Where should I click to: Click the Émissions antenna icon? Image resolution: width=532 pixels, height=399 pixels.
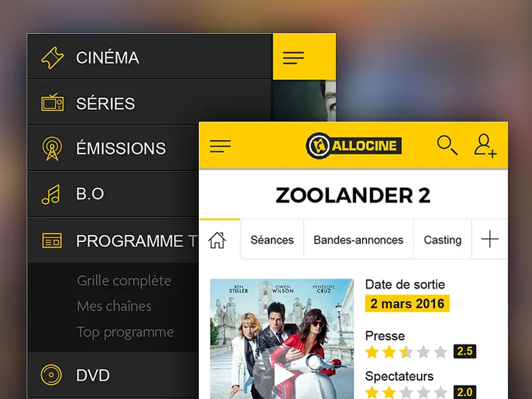tap(52, 149)
